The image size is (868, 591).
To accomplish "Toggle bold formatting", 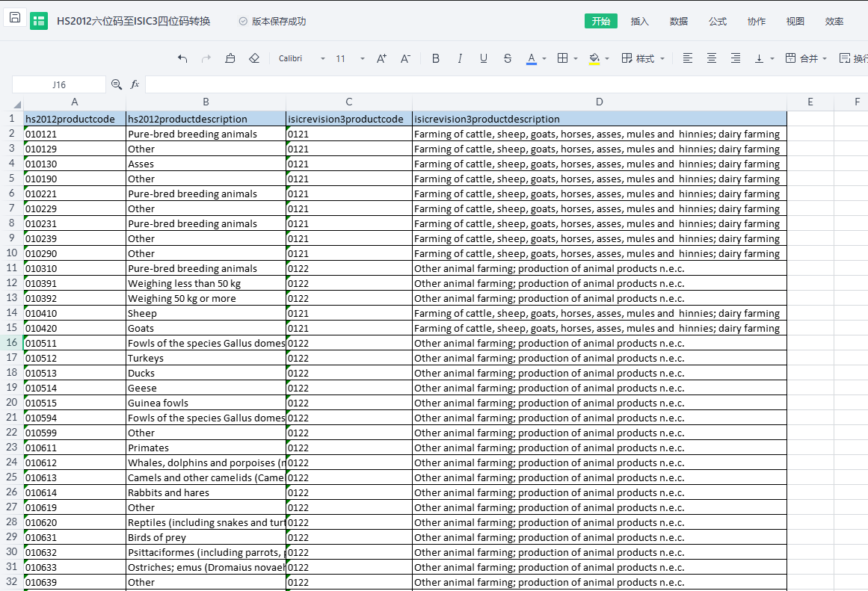I will point(436,58).
